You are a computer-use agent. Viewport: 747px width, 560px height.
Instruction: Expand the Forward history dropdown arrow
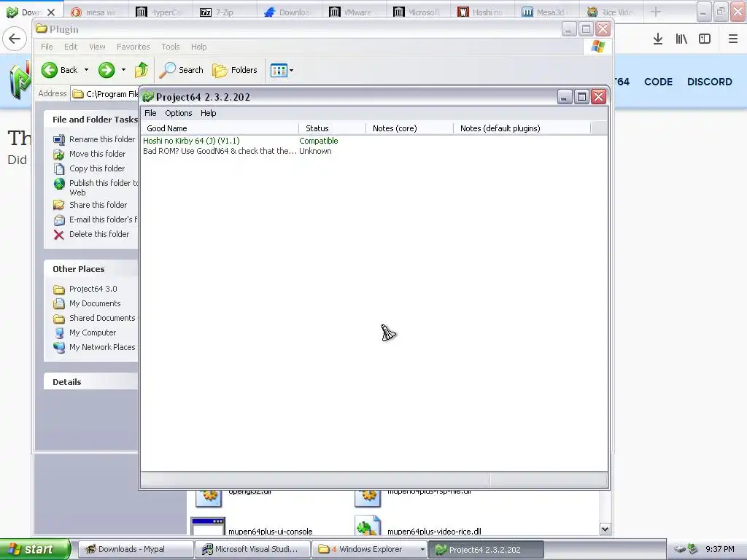coord(123,70)
